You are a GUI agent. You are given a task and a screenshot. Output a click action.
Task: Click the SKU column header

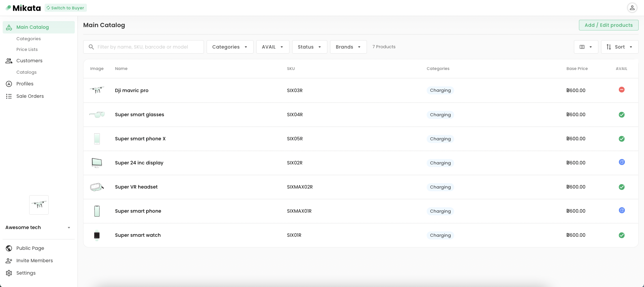click(291, 69)
